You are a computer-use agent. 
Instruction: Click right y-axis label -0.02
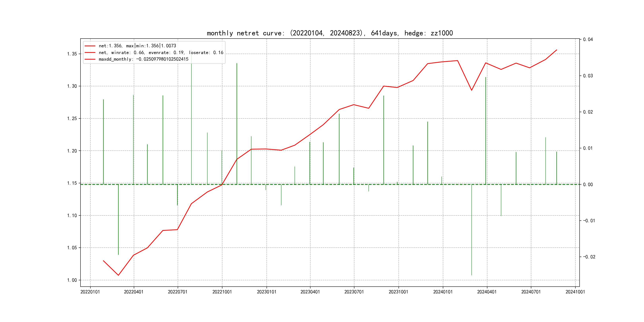point(589,257)
